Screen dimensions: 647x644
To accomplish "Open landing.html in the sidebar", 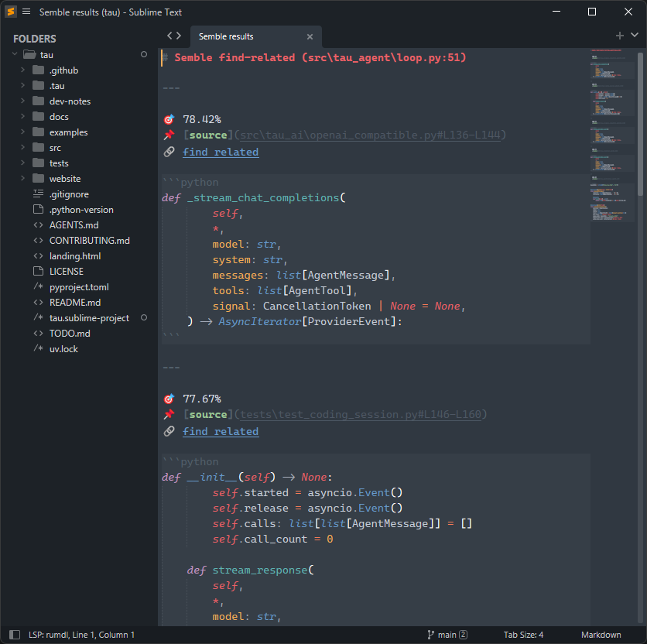I will [75, 256].
